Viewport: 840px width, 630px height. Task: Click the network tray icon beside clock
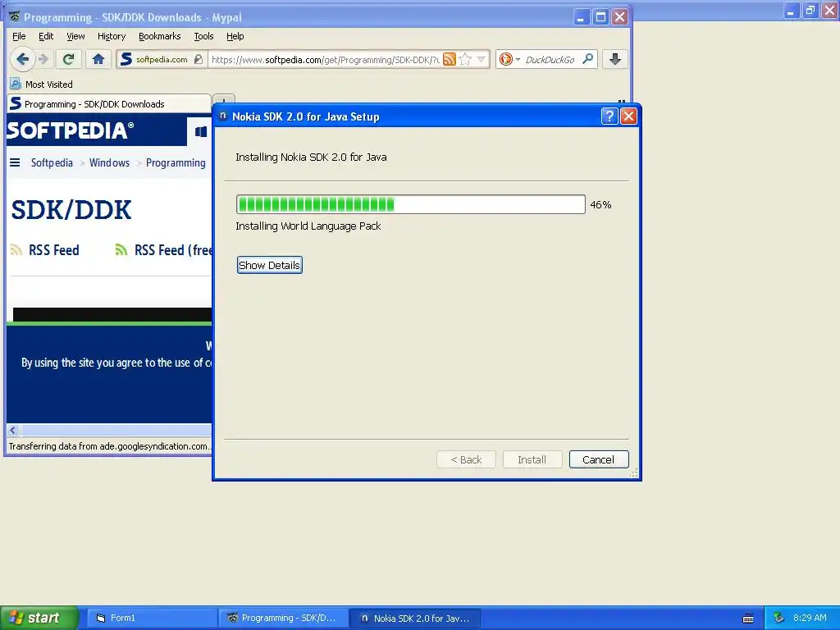coord(779,619)
